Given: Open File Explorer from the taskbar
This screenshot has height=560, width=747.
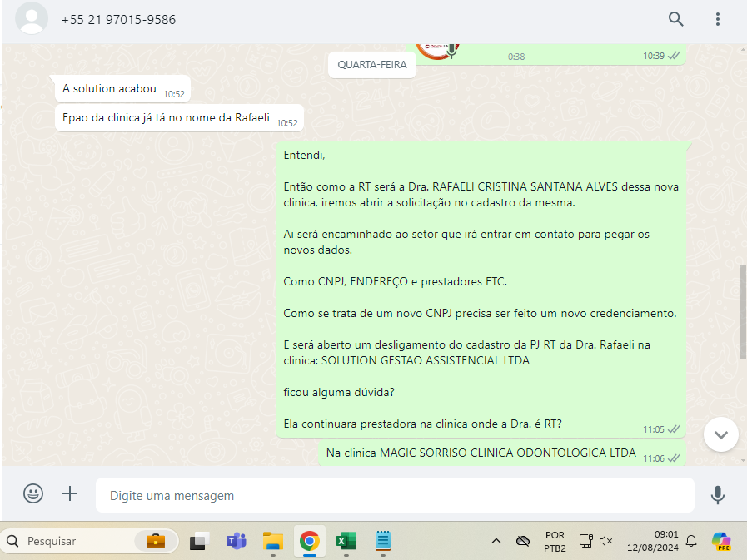Looking at the screenshot, I should [x=273, y=541].
